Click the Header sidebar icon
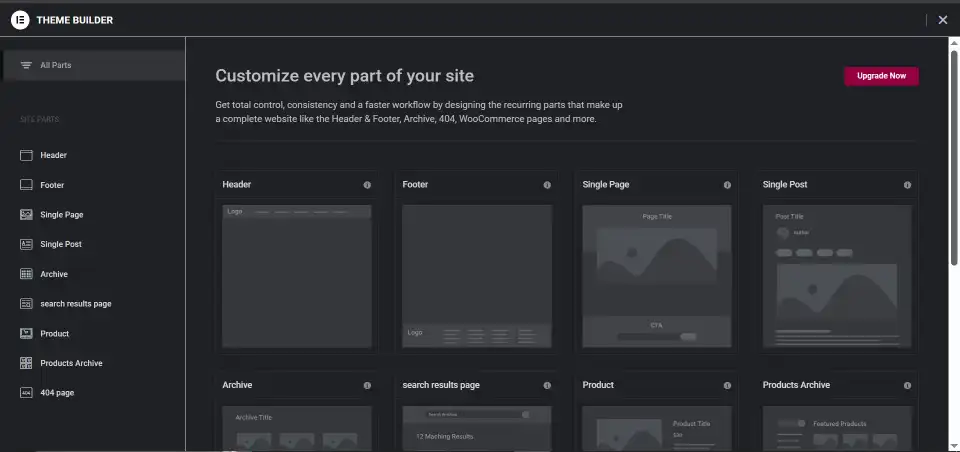The image size is (960, 452). (x=26, y=156)
